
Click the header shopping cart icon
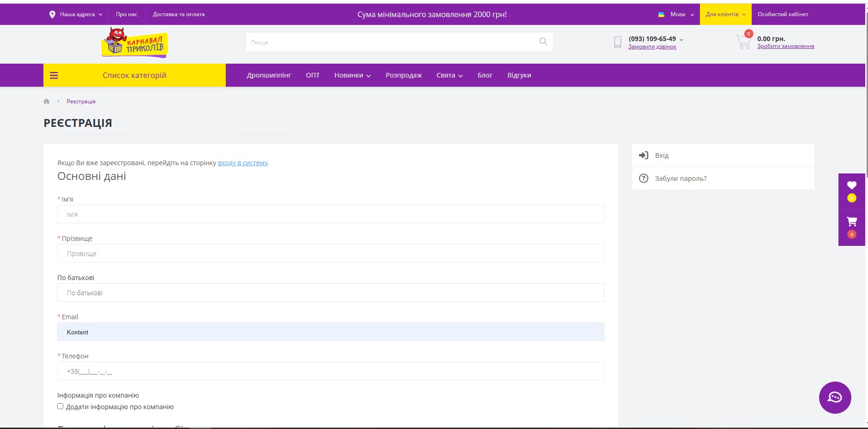[x=743, y=42]
